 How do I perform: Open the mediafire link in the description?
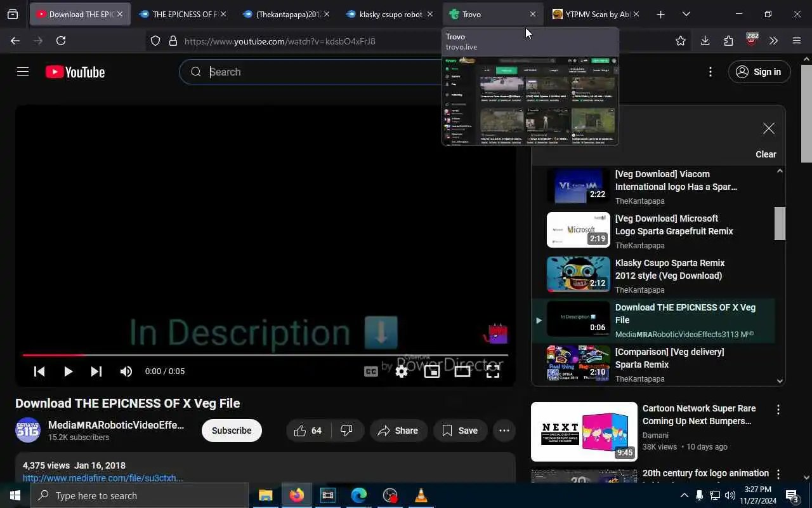(x=103, y=478)
